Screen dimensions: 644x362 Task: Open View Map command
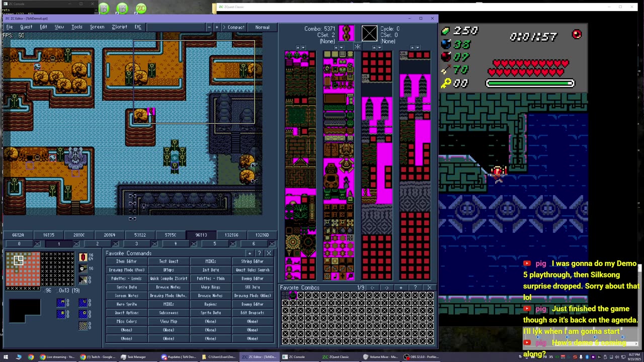coord(169,321)
